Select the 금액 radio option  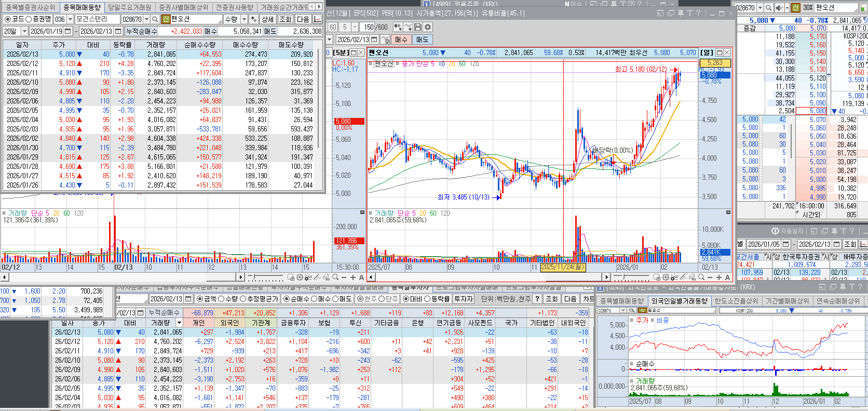(x=200, y=299)
